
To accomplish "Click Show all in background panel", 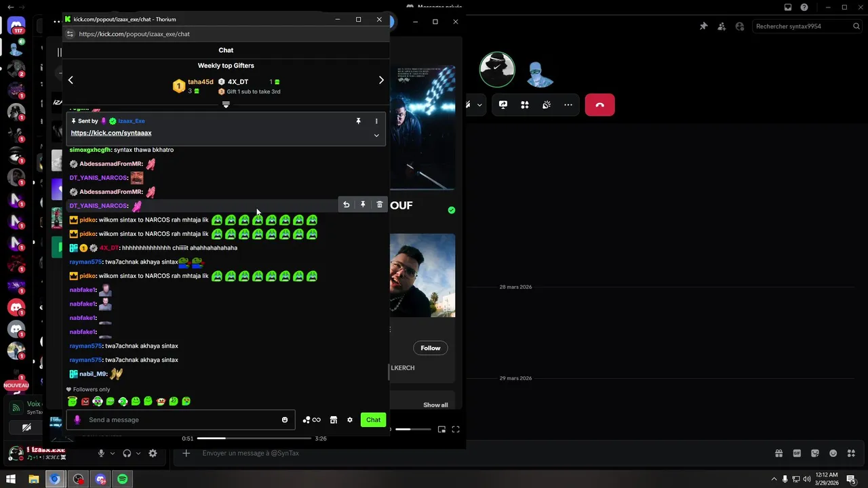I will pos(435,405).
